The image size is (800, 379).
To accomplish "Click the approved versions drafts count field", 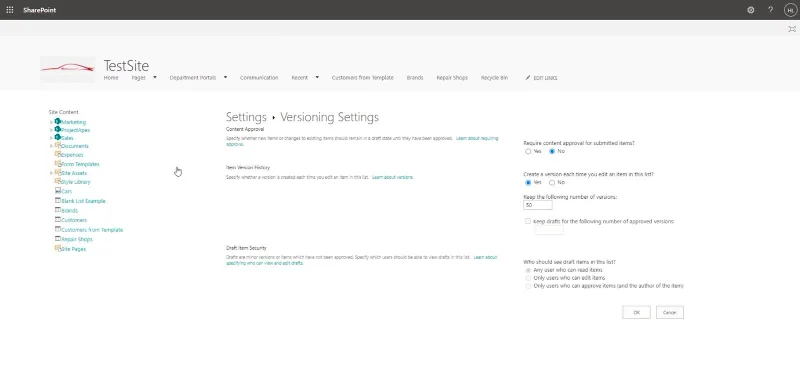I will 549,230.
